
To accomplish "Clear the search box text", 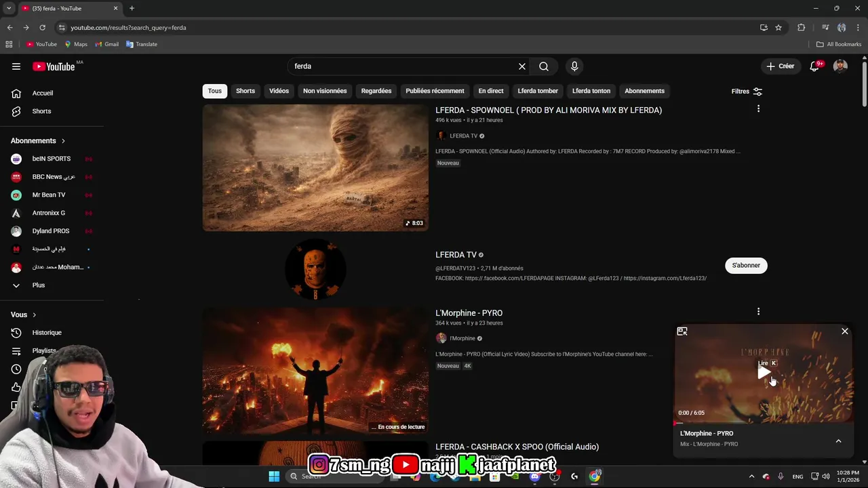I will (x=522, y=66).
